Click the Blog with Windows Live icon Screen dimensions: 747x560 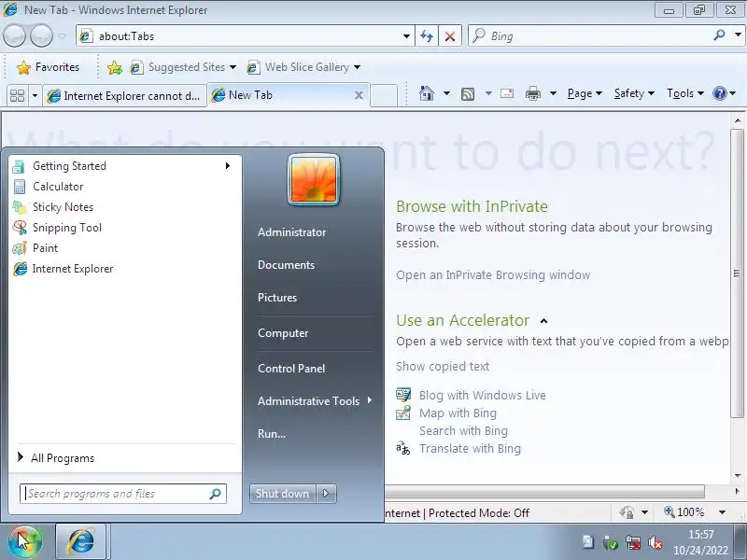point(403,395)
